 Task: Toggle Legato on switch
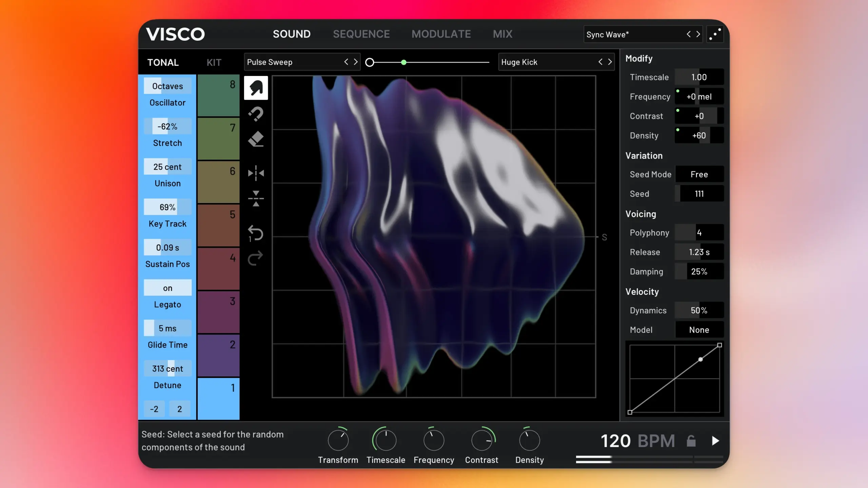pos(167,288)
